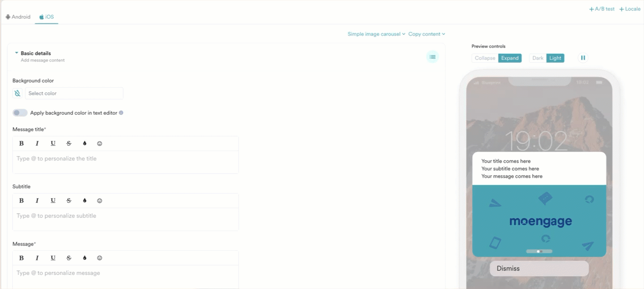Click Italic icon in Subtitle toolbar
The width and height of the screenshot is (644, 289).
pos(37,201)
